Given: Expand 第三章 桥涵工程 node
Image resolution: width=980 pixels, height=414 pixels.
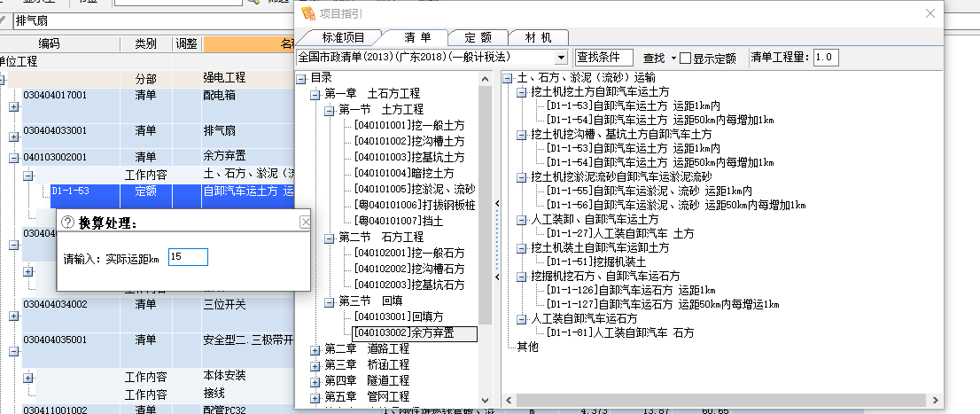Looking at the screenshot, I should tap(315, 365).
